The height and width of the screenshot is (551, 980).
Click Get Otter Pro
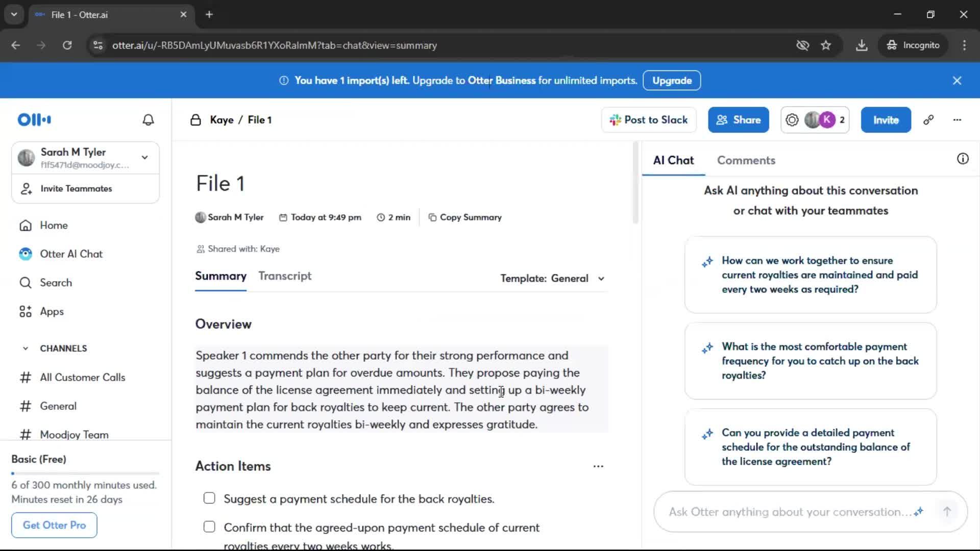click(54, 525)
